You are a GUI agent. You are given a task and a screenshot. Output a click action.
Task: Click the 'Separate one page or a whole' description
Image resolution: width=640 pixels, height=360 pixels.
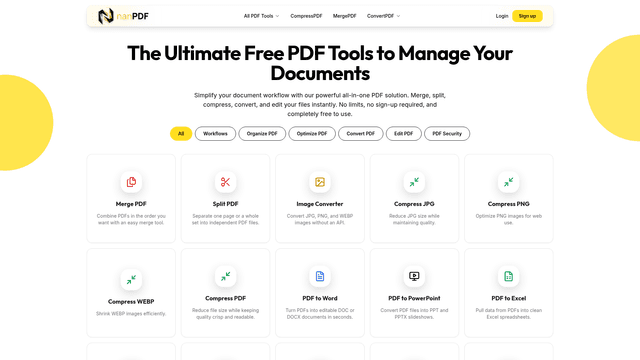pyautogui.click(x=225, y=219)
